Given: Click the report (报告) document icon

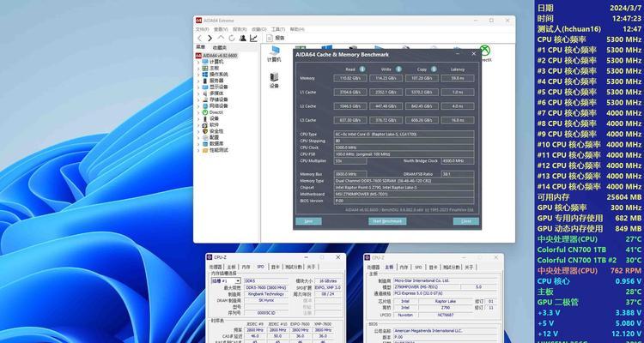Looking at the screenshot, I should (x=270, y=38).
